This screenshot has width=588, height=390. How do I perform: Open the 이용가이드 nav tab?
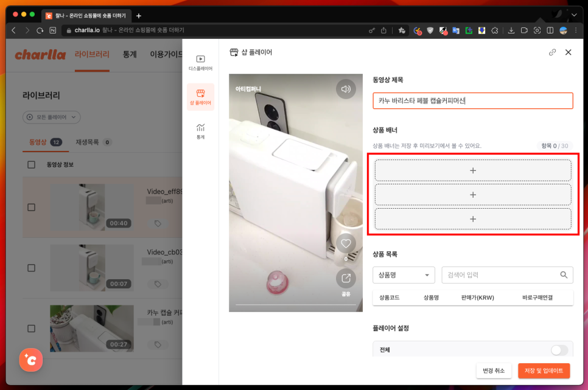click(166, 54)
